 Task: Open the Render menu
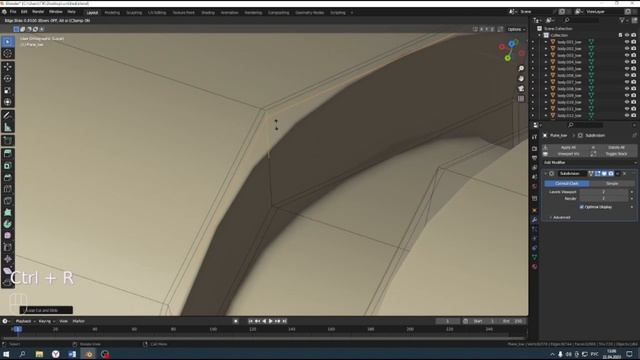38,12
